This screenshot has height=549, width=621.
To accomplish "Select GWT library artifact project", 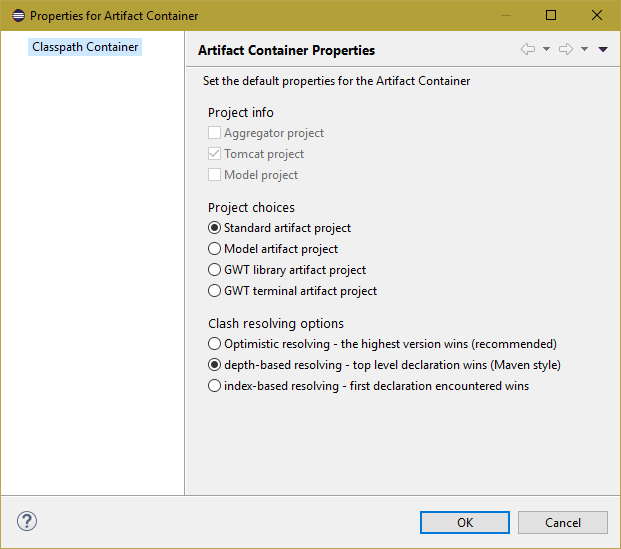I will coord(214,270).
